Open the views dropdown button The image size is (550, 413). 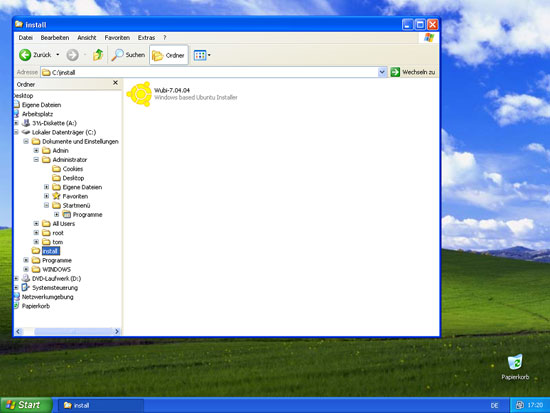(202, 55)
